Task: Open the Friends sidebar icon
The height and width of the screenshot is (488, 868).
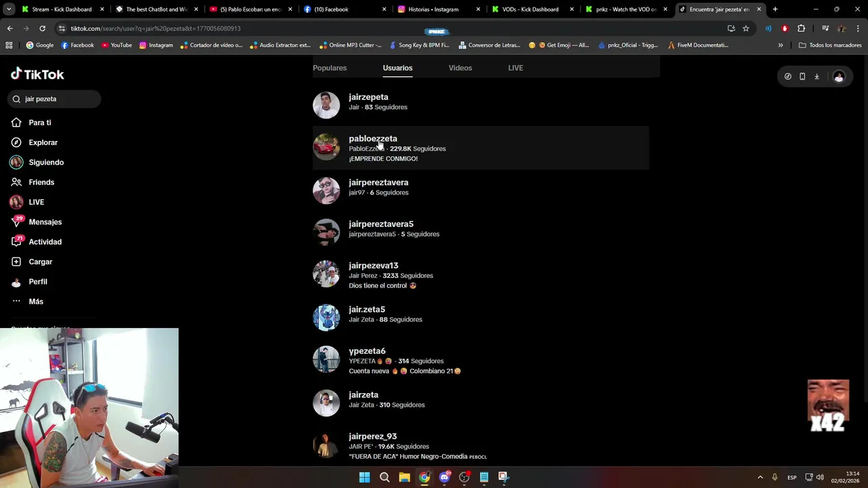Action: (x=16, y=182)
